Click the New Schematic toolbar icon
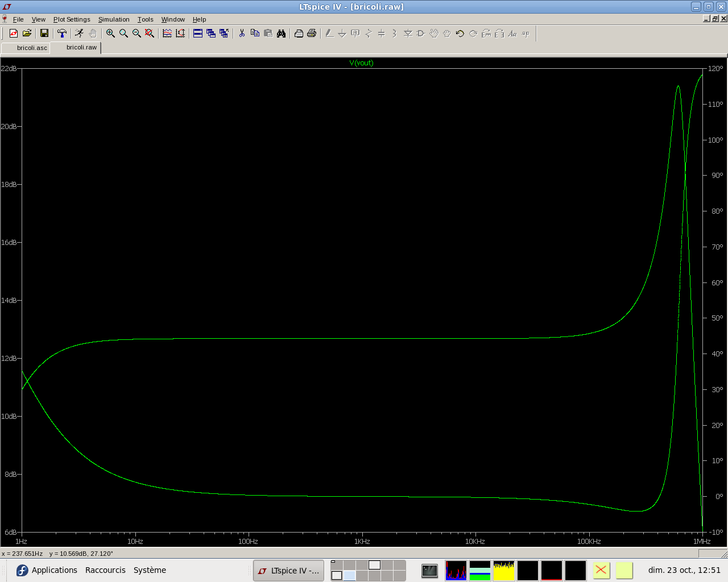Screen dimensions: 728x582 (x=14, y=34)
